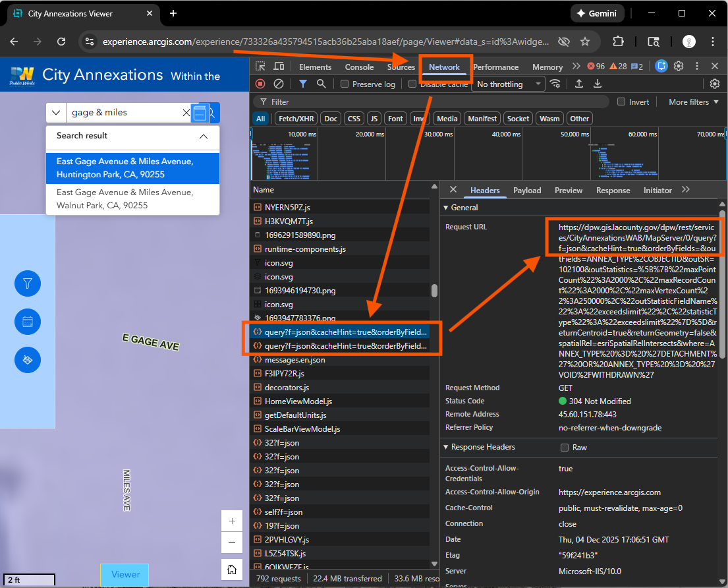Open the Console tab in DevTools
The height and width of the screenshot is (588, 728).
(x=359, y=67)
